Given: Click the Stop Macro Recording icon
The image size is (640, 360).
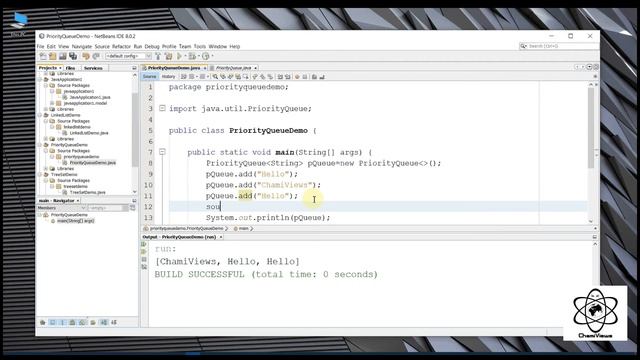Looking at the screenshot, I should click(304, 76).
